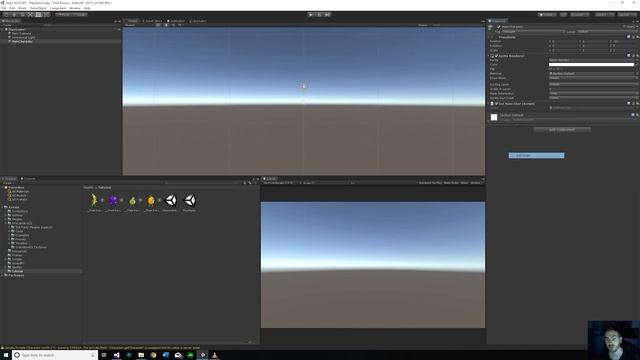Select MainCharacter in Hierarchy

(22, 42)
